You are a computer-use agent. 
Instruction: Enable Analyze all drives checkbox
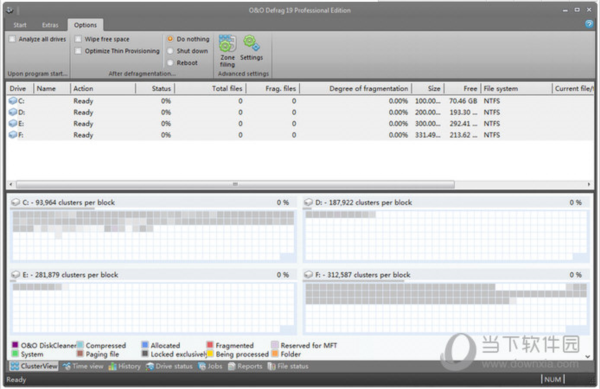pos(13,39)
